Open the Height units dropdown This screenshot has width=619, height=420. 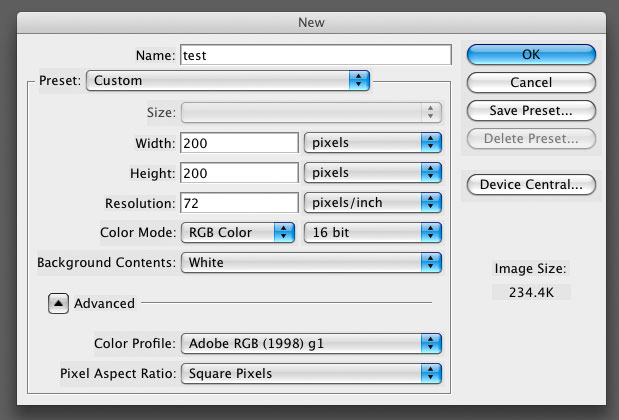[372, 173]
